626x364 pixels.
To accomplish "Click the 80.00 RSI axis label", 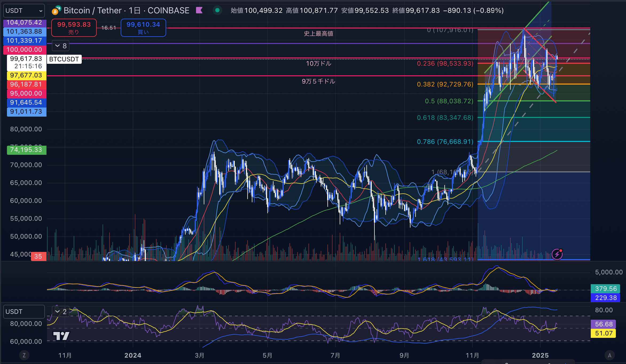I will click(x=604, y=310).
